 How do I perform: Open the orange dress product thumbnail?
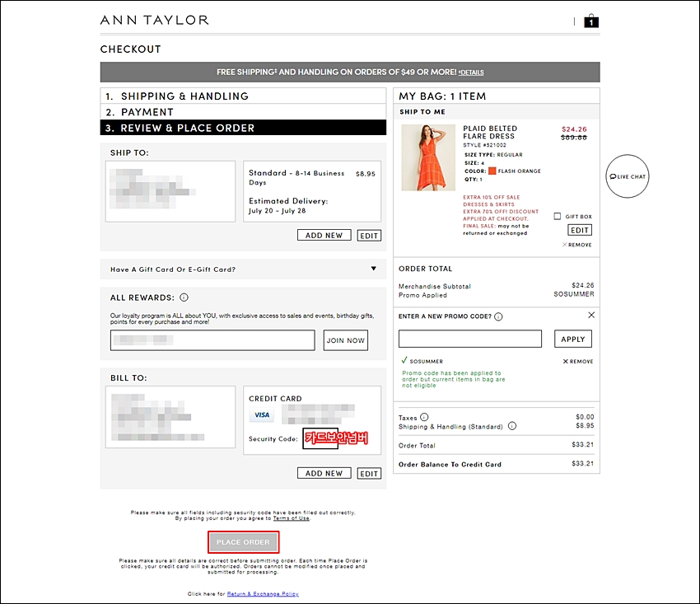pyautogui.click(x=428, y=157)
